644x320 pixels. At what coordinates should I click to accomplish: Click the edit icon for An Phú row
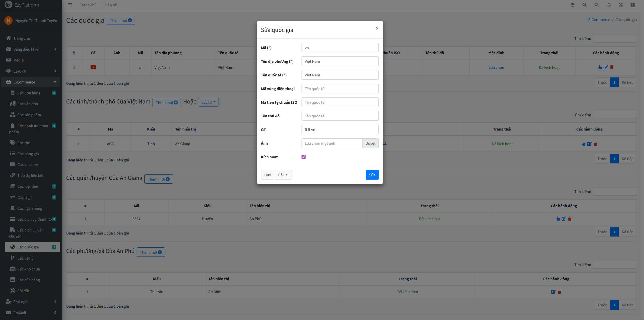click(x=564, y=219)
